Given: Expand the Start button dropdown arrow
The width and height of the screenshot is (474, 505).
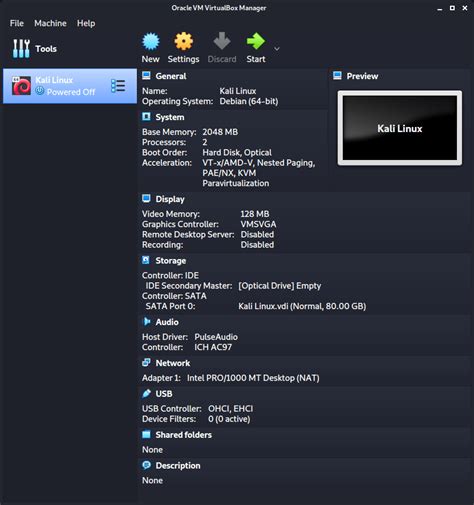Looking at the screenshot, I should (277, 49).
